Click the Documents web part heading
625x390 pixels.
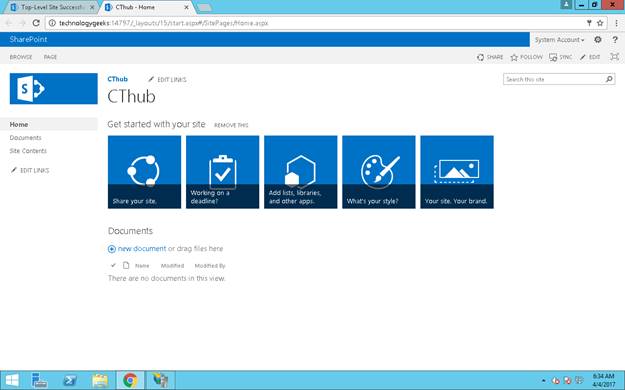pos(130,231)
